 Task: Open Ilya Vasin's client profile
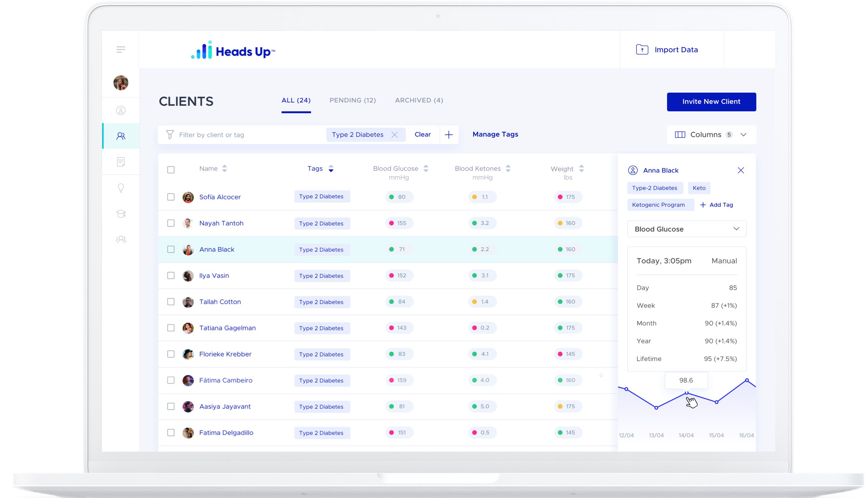point(214,276)
